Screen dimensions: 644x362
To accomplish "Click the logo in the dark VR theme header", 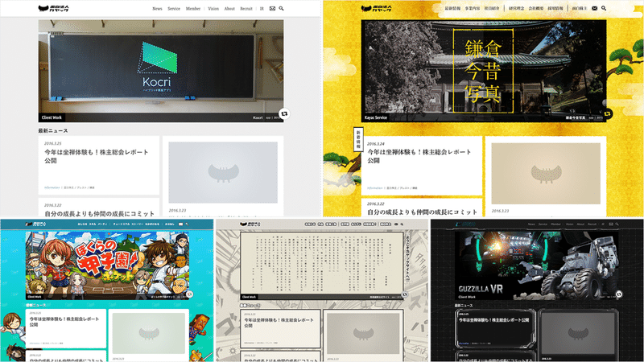I will (x=465, y=224).
